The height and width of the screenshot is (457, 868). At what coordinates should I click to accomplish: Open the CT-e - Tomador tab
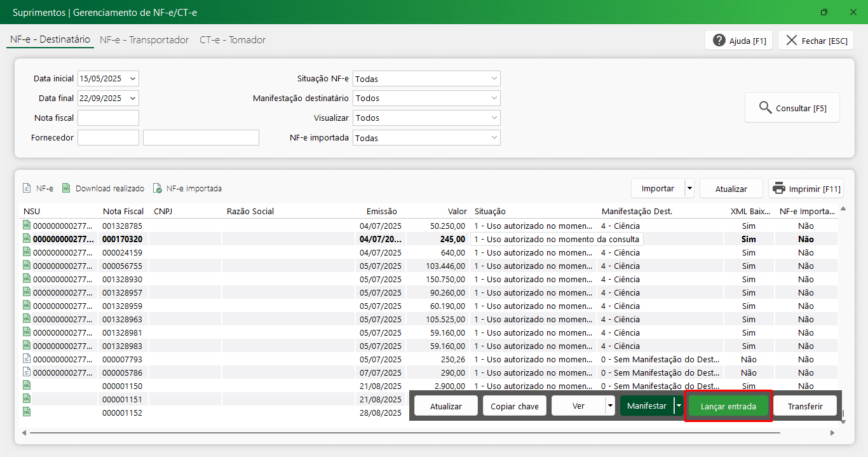tap(233, 40)
